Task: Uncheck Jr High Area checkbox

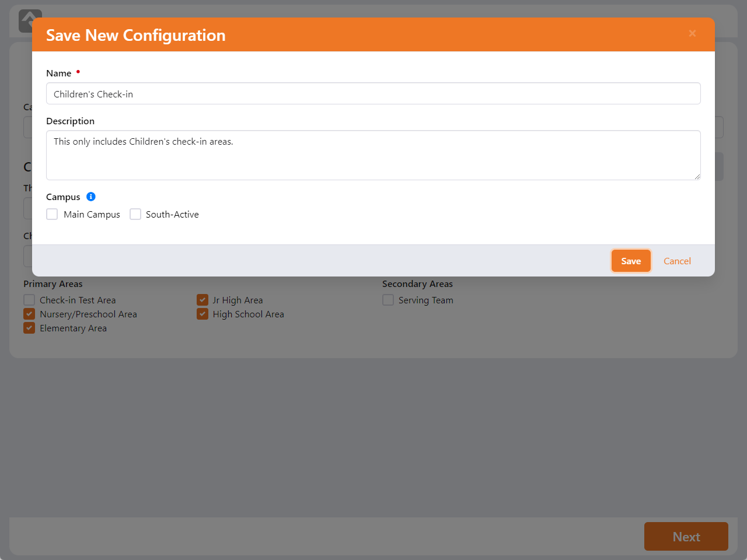Action: (203, 300)
